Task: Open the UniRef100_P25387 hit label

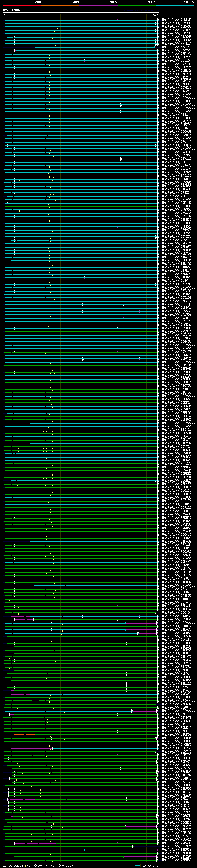Action: point(176,24)
